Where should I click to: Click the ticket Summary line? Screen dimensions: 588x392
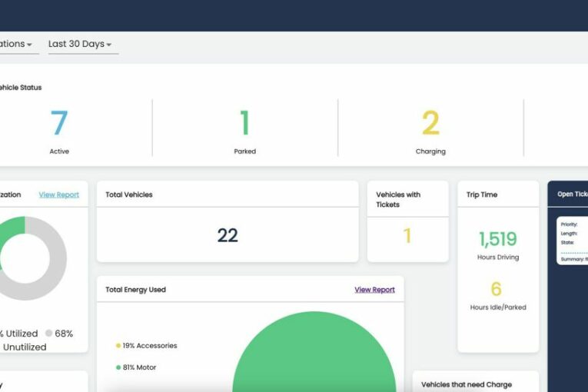574,259
